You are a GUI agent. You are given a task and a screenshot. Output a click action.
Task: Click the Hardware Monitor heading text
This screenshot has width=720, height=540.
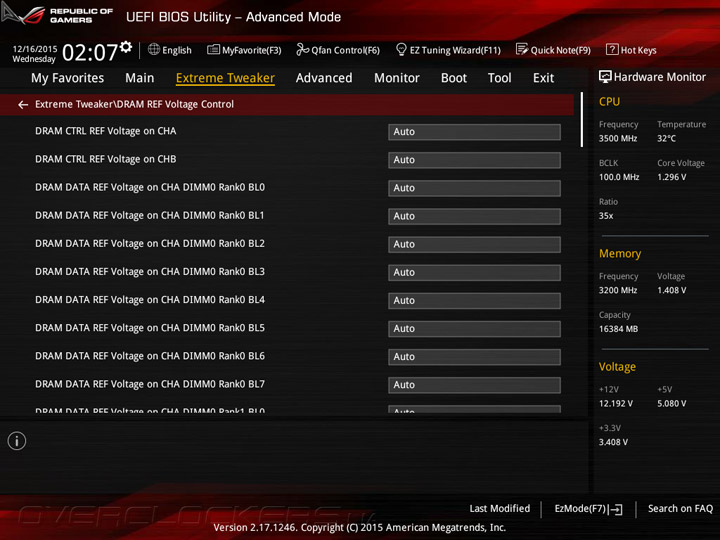click(659, 77)
